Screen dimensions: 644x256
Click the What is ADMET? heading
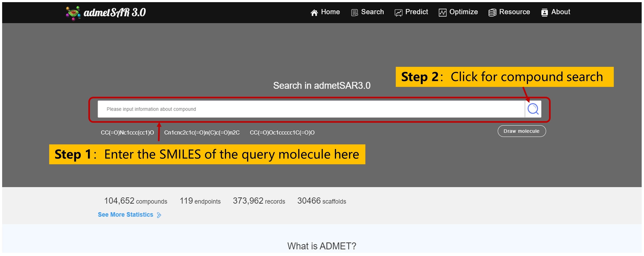click(322, 246)
